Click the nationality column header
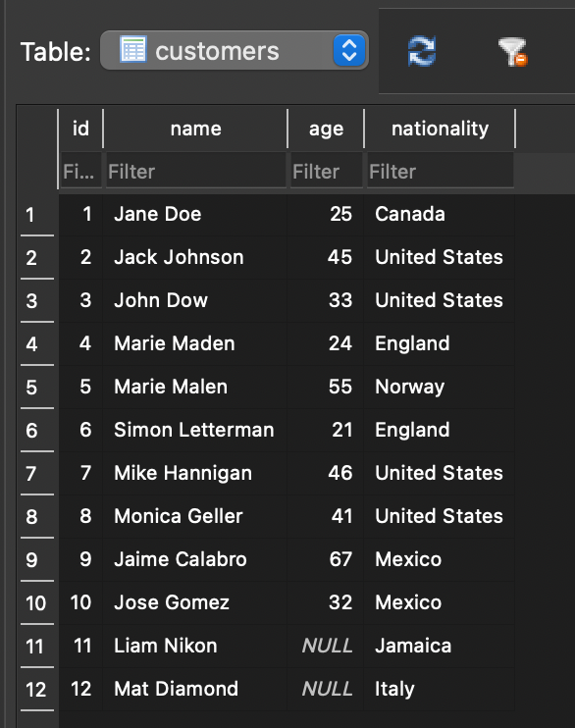Image resolution: width=575 pixels, height=728 pixels. (x=440, y=129)
